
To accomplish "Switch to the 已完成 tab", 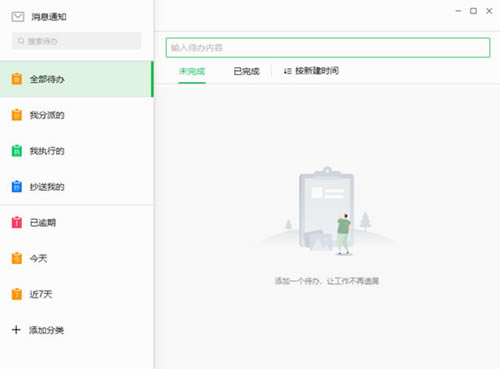I will tap(246, 71).
